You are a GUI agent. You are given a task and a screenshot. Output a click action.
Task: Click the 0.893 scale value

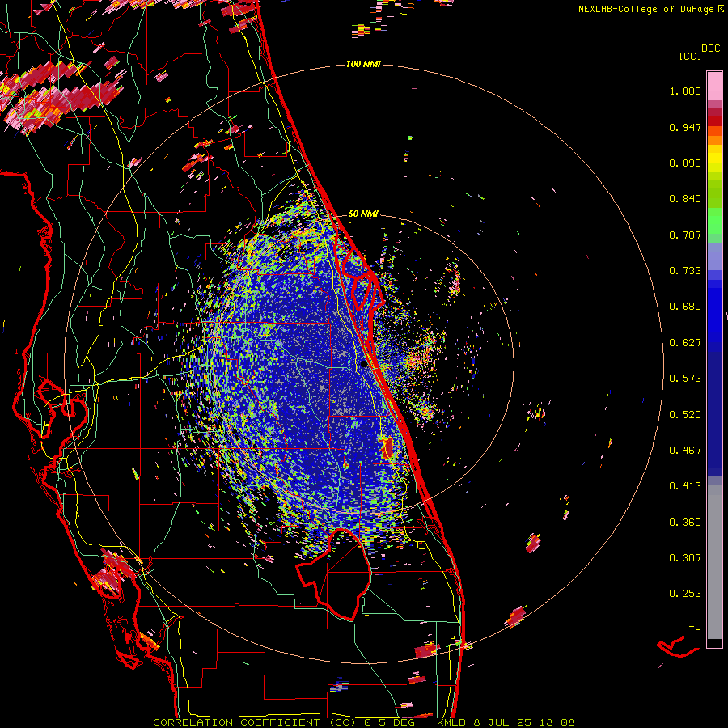[685, 163]
